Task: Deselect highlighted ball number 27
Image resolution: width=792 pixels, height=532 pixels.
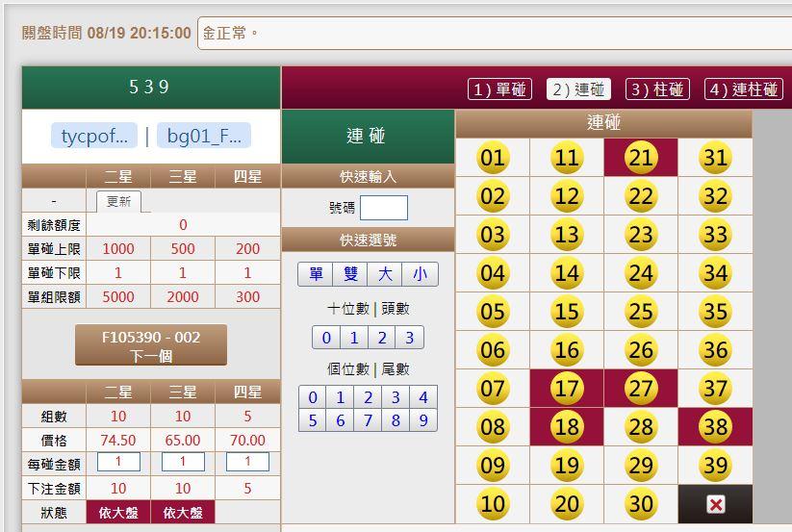Action: coord(641,388)
